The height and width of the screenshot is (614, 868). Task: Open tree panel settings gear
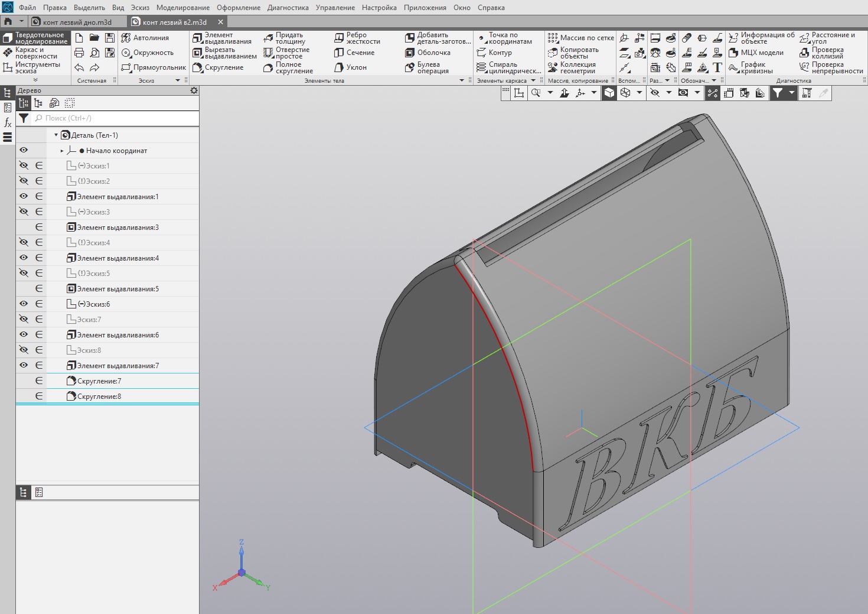click(x=194, y=90)
